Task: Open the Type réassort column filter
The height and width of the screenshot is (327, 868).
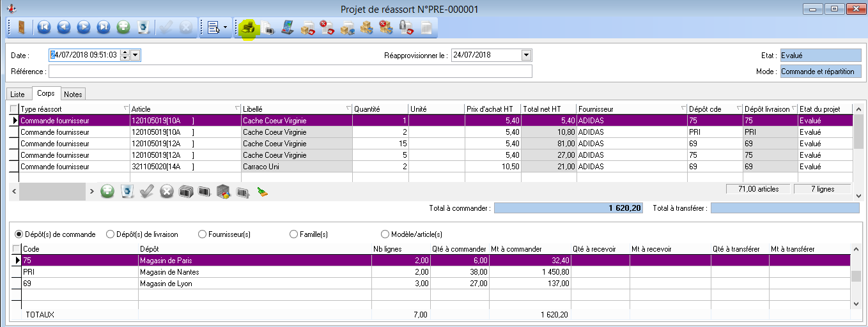Action: (x=125, y=109)
